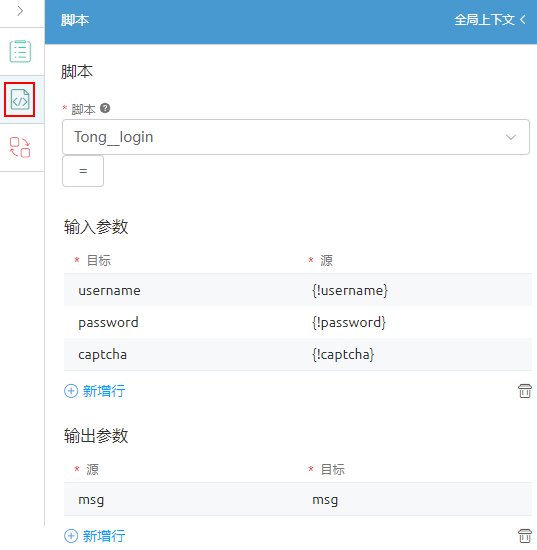537x550 pixels.
Task: Select the password target cell
Action: click(x=181, y=322)
